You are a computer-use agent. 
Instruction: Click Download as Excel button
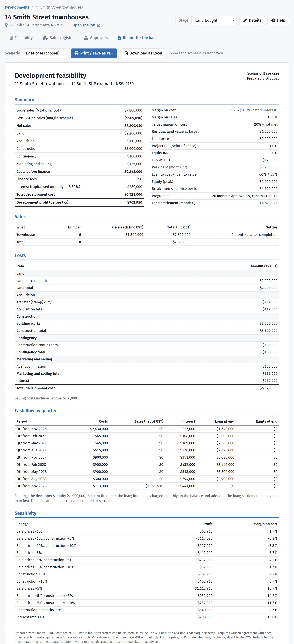tap(143, 53)
